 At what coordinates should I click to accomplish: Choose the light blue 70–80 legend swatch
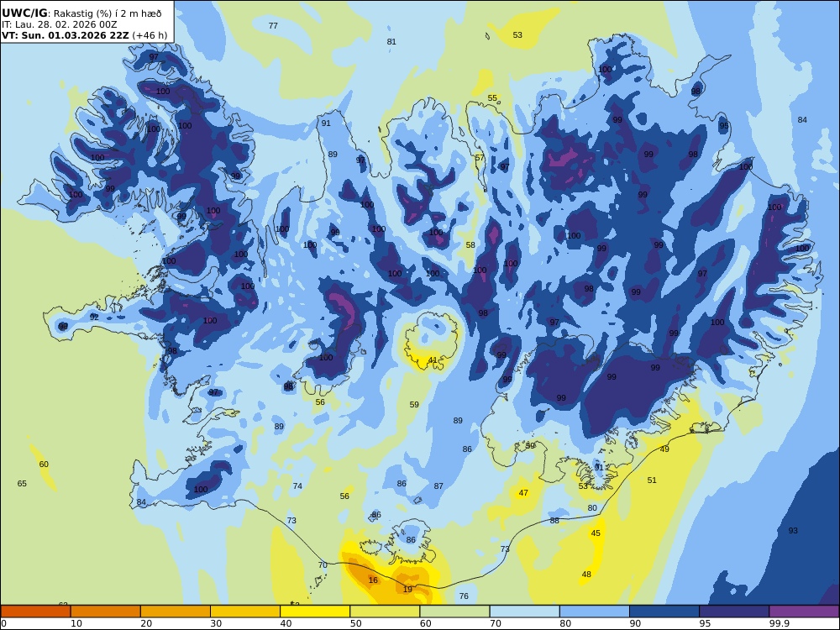click(x=524, y=612)
